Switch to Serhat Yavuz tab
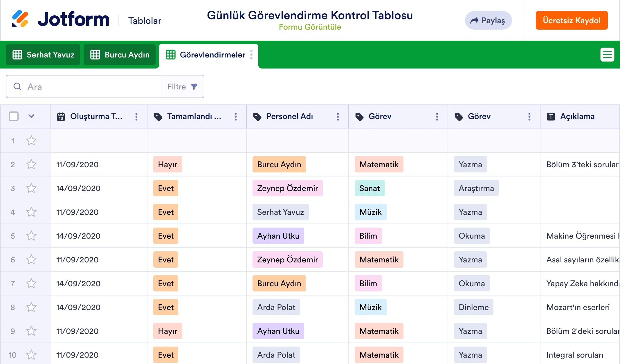Image resolution: width=620 pixels, height=364 pixels. click(x=43, y=55)
